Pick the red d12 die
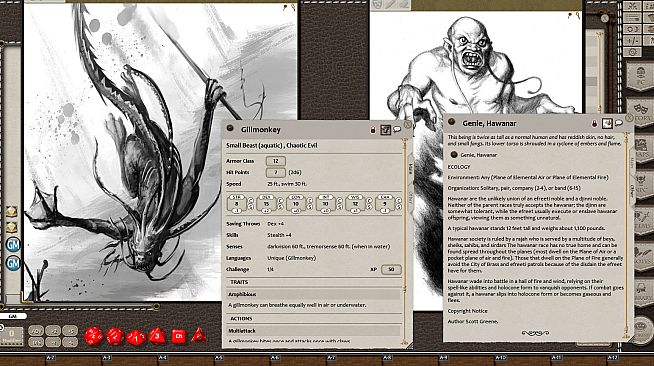The image size is (654, 366). [x=115, y=336]
